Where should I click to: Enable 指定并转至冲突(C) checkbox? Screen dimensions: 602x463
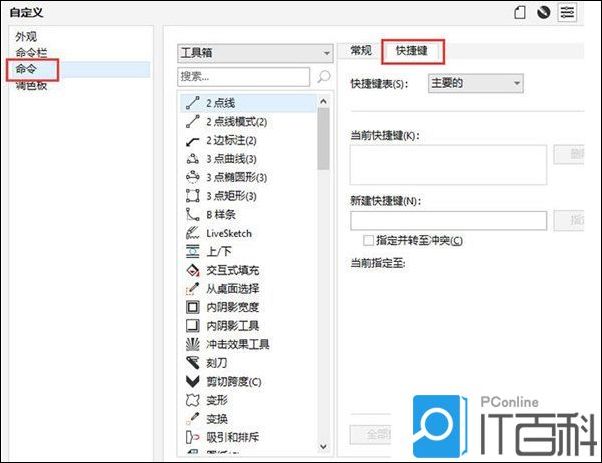(x=368, y=240)
